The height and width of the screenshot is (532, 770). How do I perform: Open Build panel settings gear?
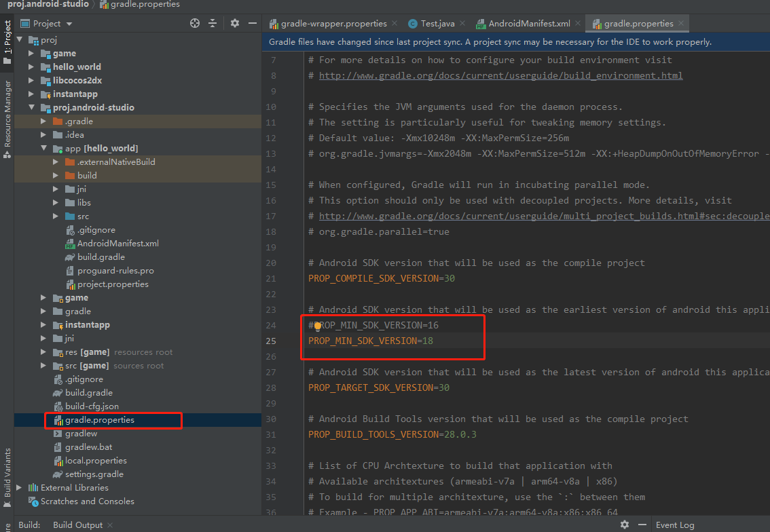(625, 525)
